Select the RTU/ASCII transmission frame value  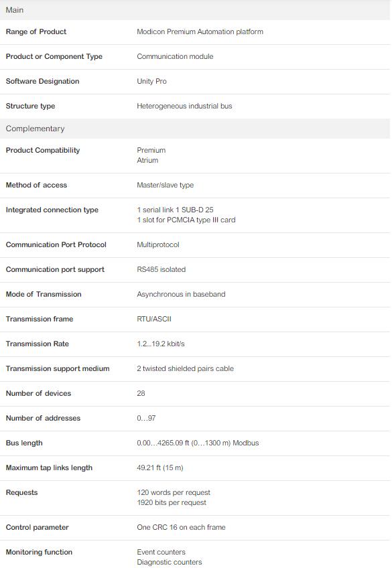(154, 319)
